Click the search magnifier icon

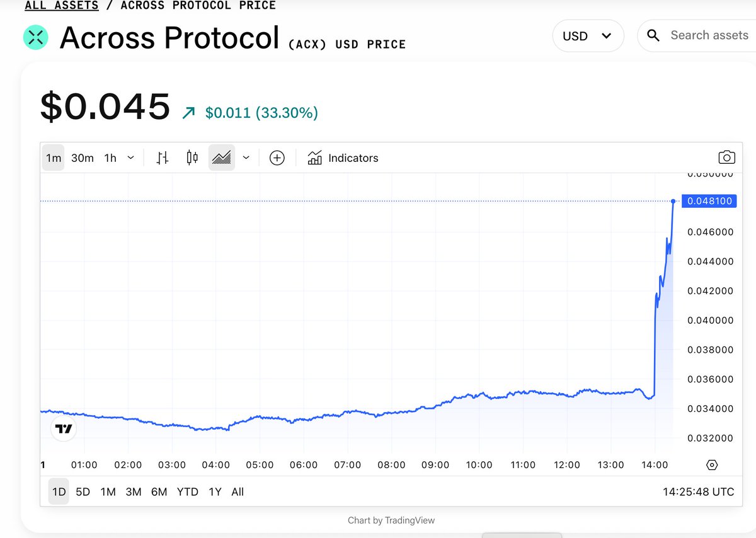[x=653, y=36]
